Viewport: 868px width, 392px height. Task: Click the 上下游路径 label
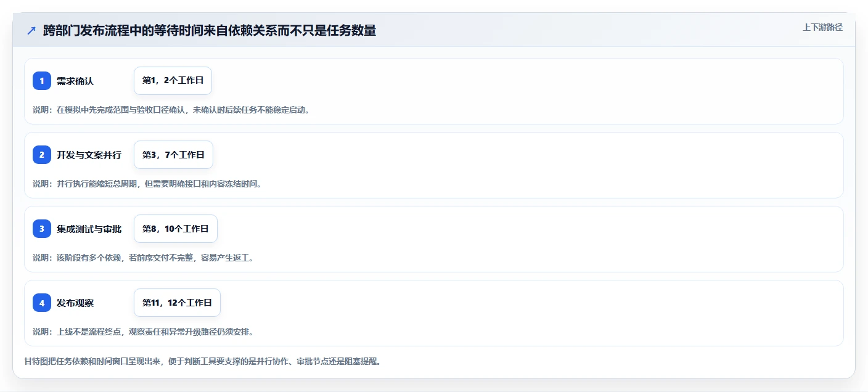point(822,27)
